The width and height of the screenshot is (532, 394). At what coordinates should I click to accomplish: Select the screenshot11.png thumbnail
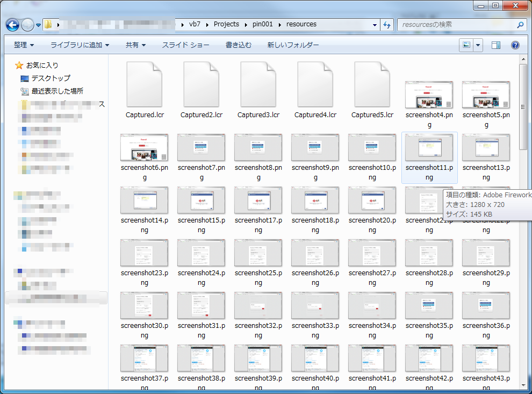[429, 148]
